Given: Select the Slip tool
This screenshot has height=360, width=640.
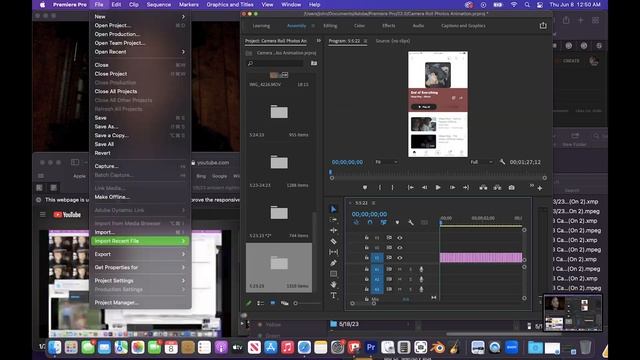Looking at the screenshot, I should click(x=333, y=252).
